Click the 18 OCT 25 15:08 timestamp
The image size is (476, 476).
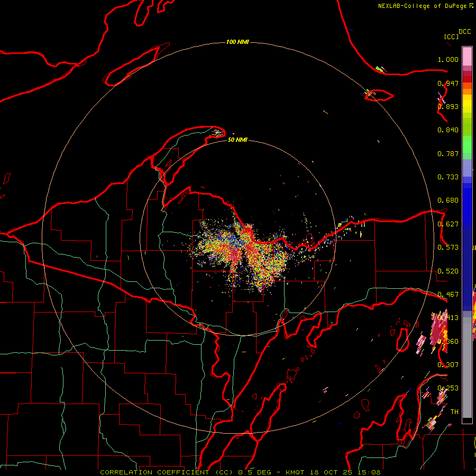pos(345,472)
